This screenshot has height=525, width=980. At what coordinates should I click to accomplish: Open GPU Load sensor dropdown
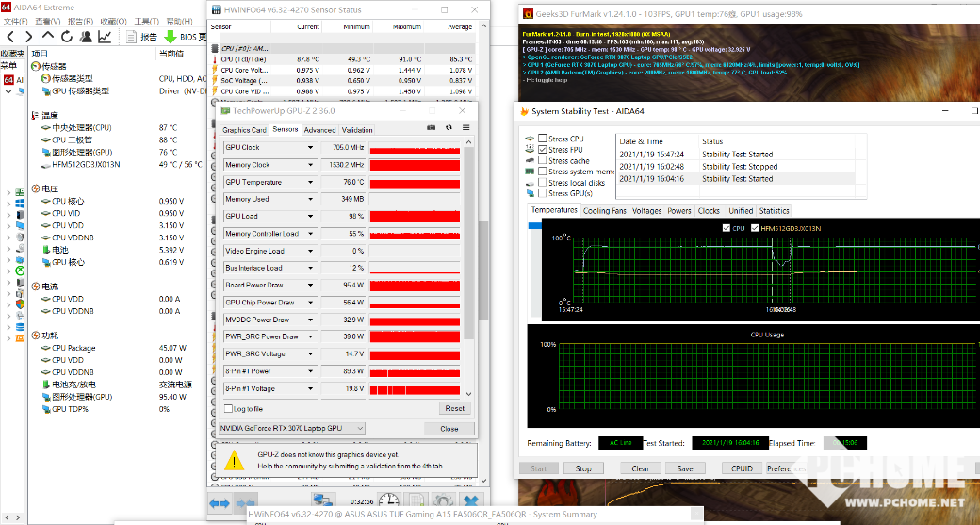click(x=310, y=216)
